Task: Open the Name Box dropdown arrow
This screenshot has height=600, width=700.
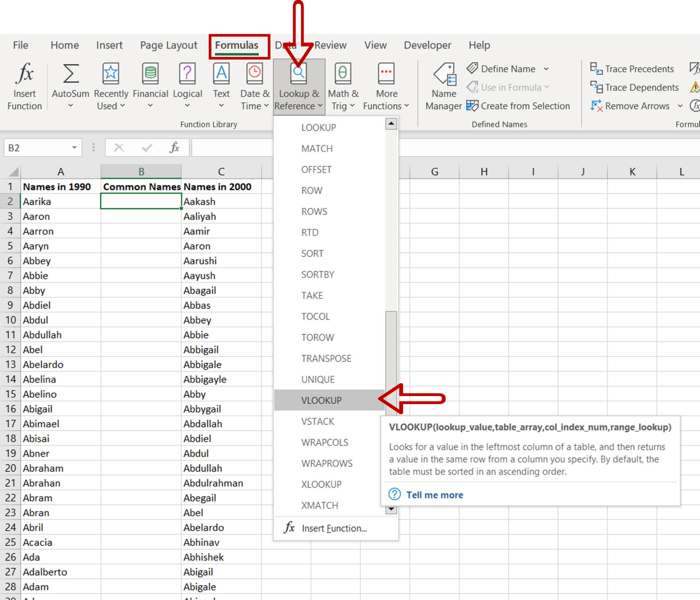Action: coord(75,147)
